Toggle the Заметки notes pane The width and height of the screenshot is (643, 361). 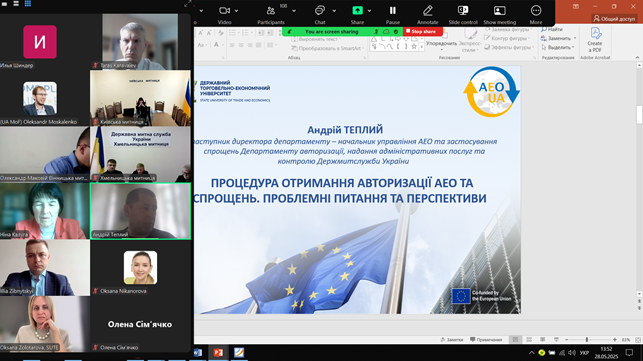pos(451,340)
